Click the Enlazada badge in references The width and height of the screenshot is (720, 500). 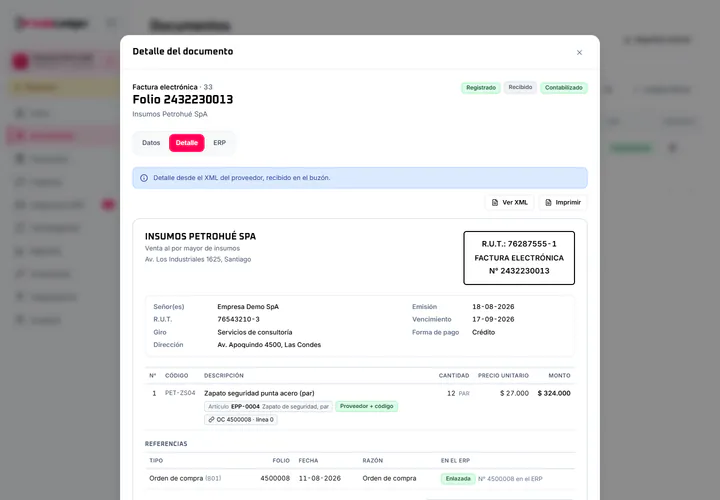click(x=458, y=479)
